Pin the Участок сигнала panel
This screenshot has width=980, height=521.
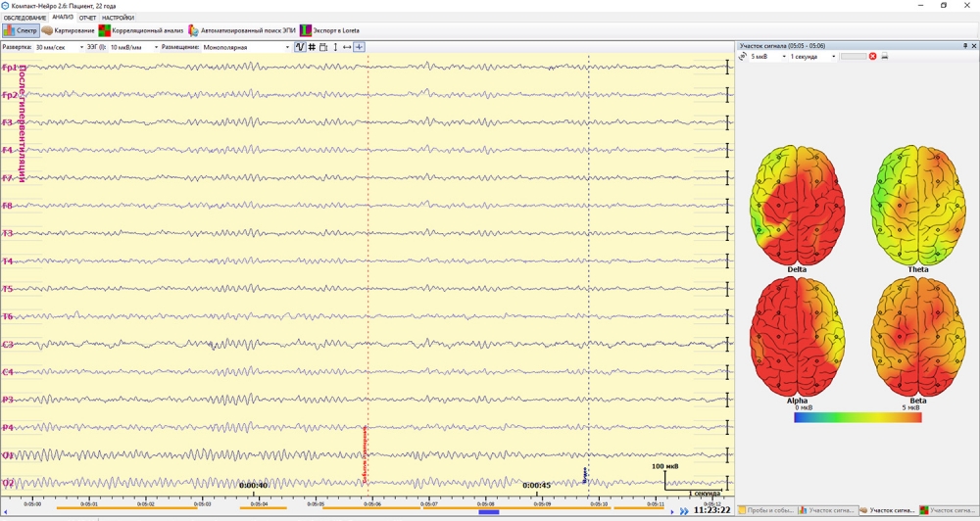tap(965, 46)
